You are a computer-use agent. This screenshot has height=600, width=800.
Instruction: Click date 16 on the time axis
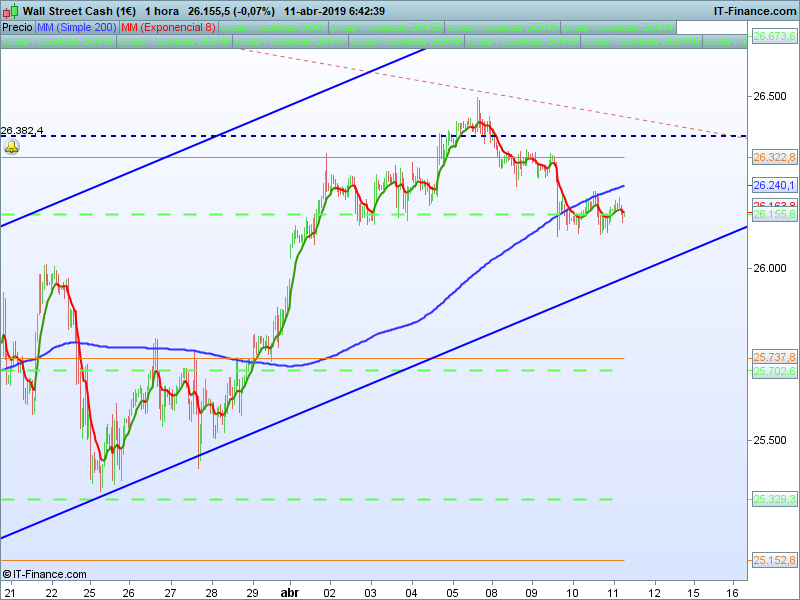click(x=733, y=593)
